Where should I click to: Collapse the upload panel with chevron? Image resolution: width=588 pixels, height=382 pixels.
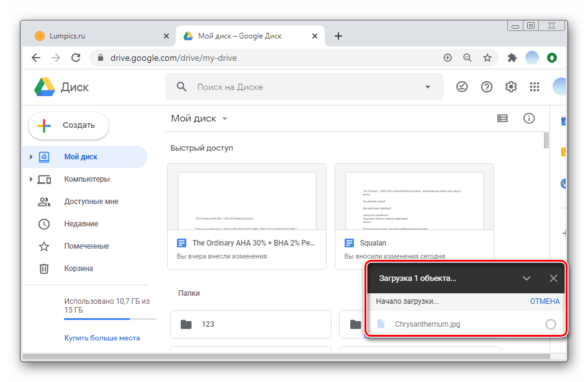[527, 278]
